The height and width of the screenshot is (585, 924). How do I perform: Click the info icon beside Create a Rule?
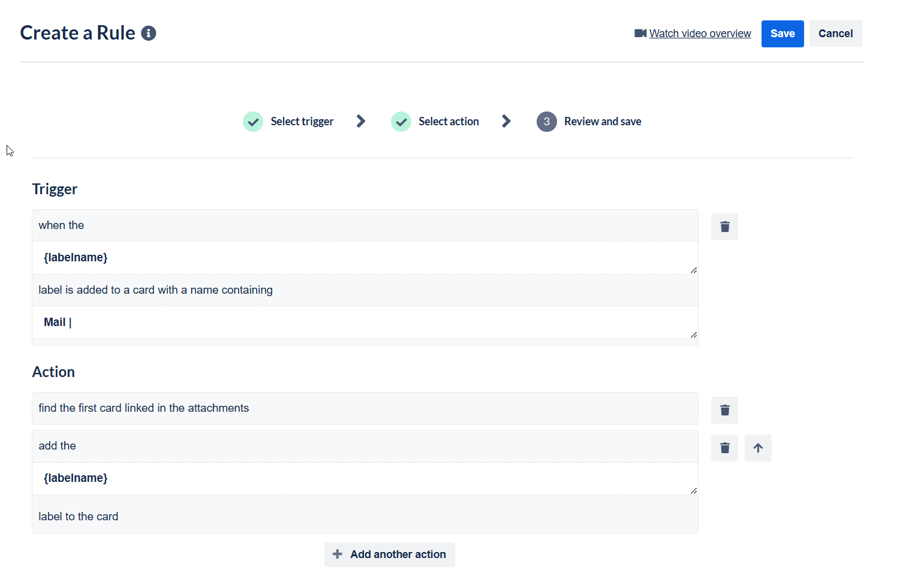pos(149,33)
